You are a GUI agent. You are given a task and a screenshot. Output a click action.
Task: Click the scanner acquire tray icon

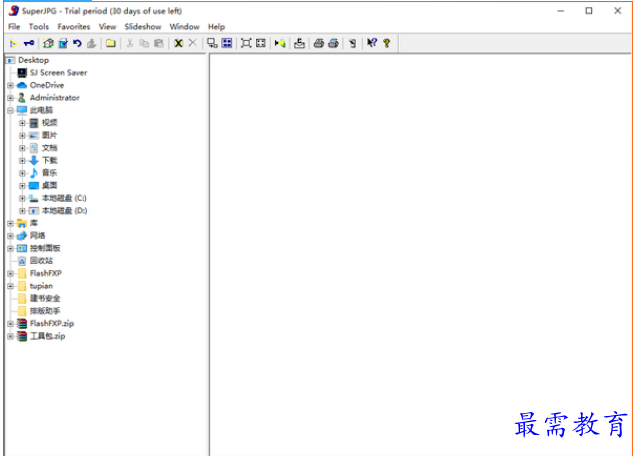click(299, 43)
